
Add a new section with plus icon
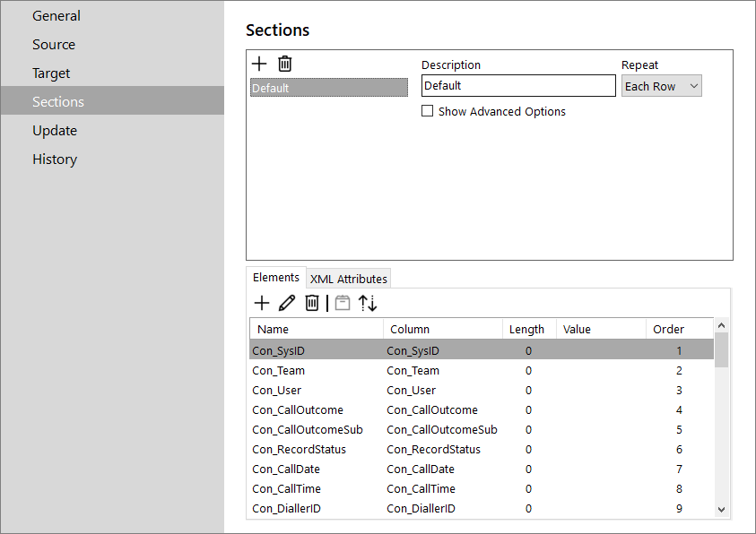[259, 64]
